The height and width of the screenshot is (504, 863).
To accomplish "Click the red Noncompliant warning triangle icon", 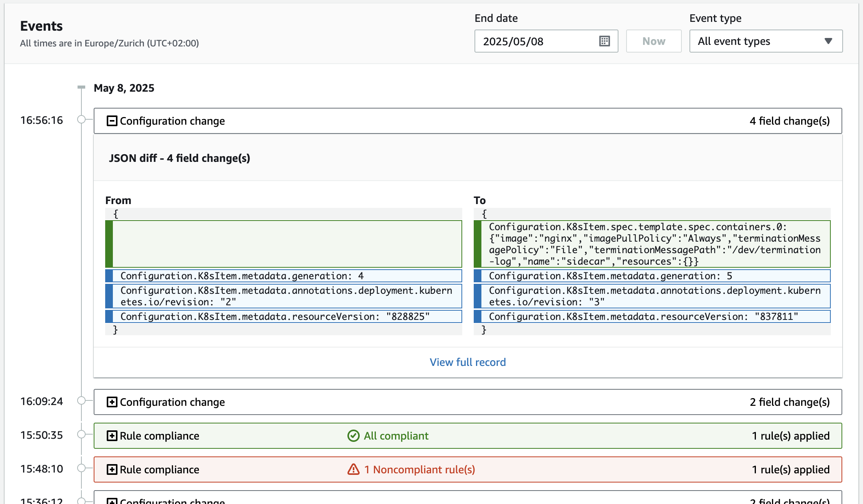I will tap(353, 469).
